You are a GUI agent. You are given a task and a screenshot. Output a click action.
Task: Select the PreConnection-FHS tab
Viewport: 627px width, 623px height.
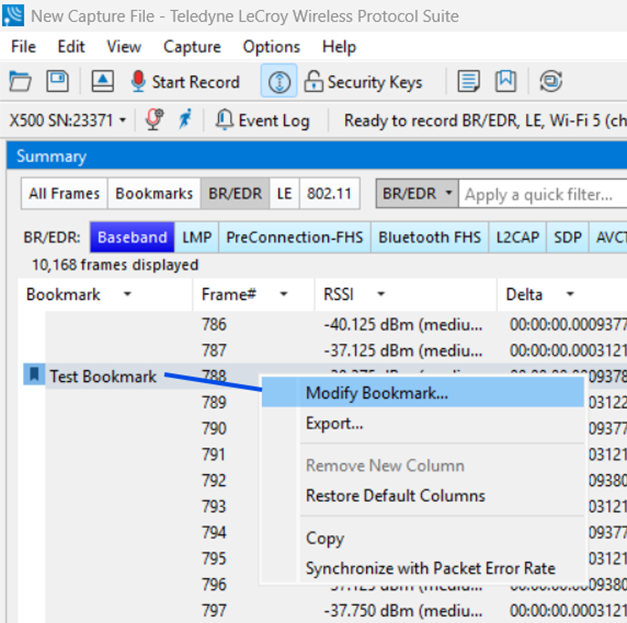point(295,237)
